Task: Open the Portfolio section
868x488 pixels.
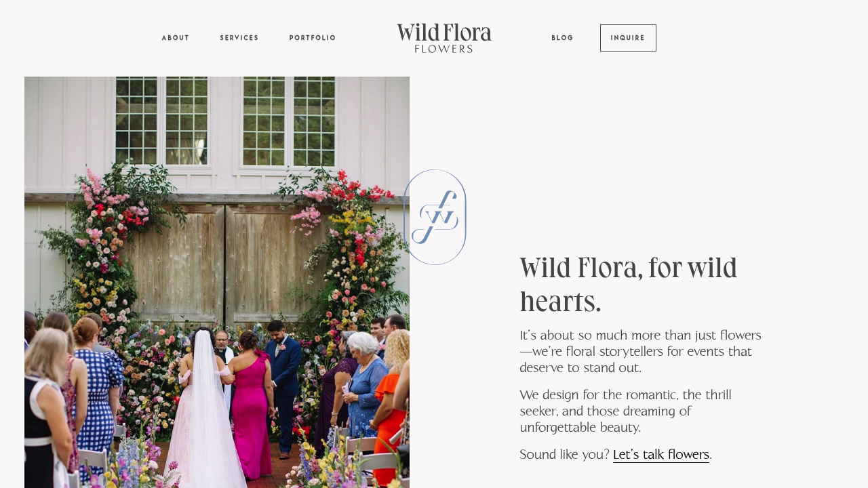Action: click(x=313, y=38)
